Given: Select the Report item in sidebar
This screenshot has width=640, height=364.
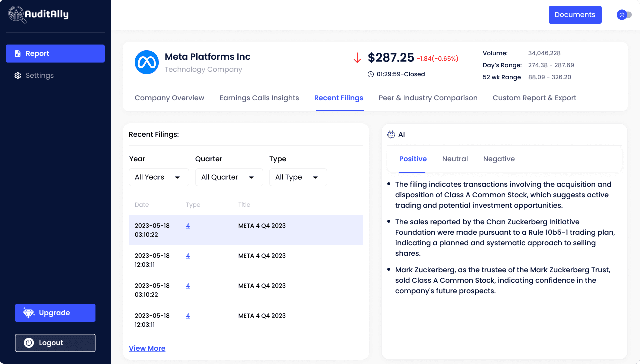Looking at the screenshot, I should [x=55, y=54].
